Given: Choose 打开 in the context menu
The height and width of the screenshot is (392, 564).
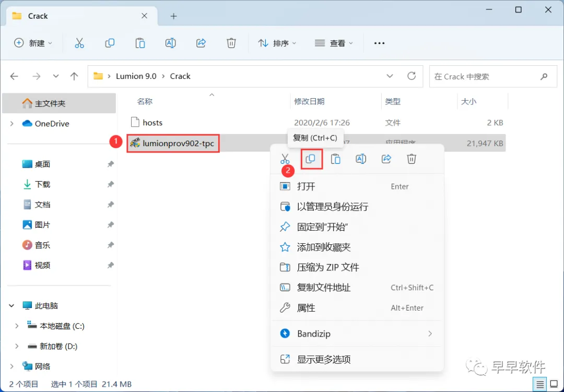Looking at the screenshot, I should tap(357, 187).
